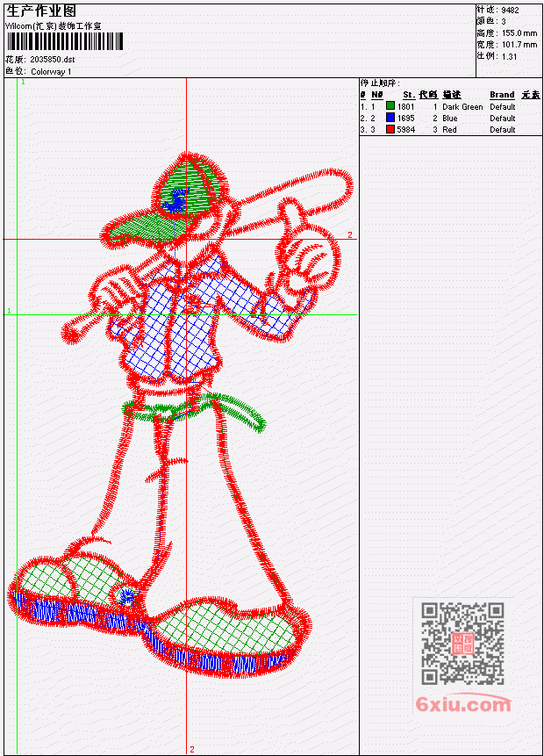Image resolution: width=544 pixels, height=756 pixels.
Task: Click row '1. 1' in stop sequence
Action: (451, 106)
